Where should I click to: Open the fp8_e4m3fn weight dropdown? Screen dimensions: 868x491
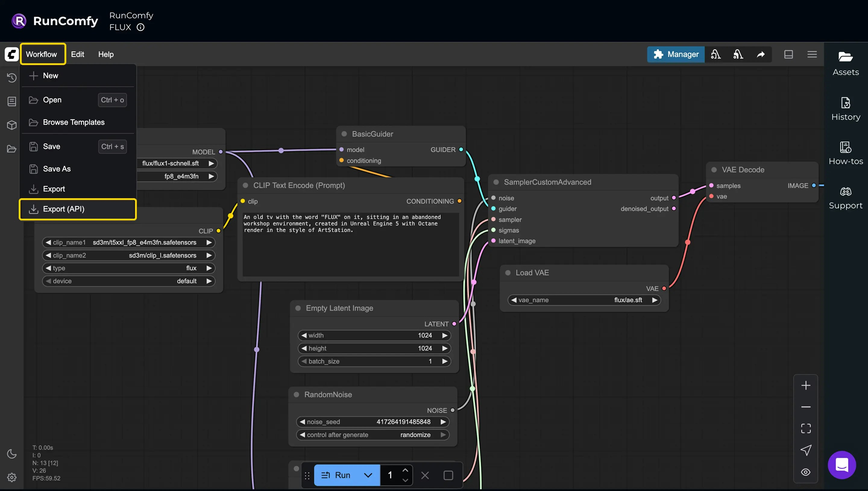pos(177,177)
